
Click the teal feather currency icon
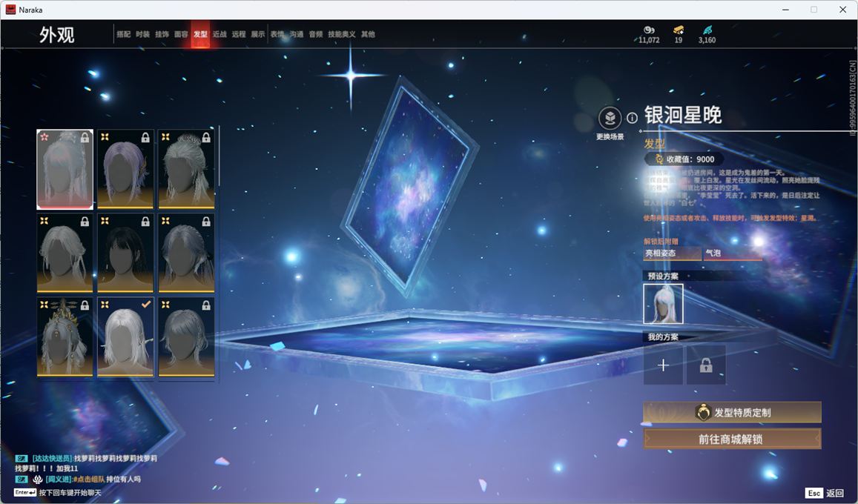click(707, 30)
